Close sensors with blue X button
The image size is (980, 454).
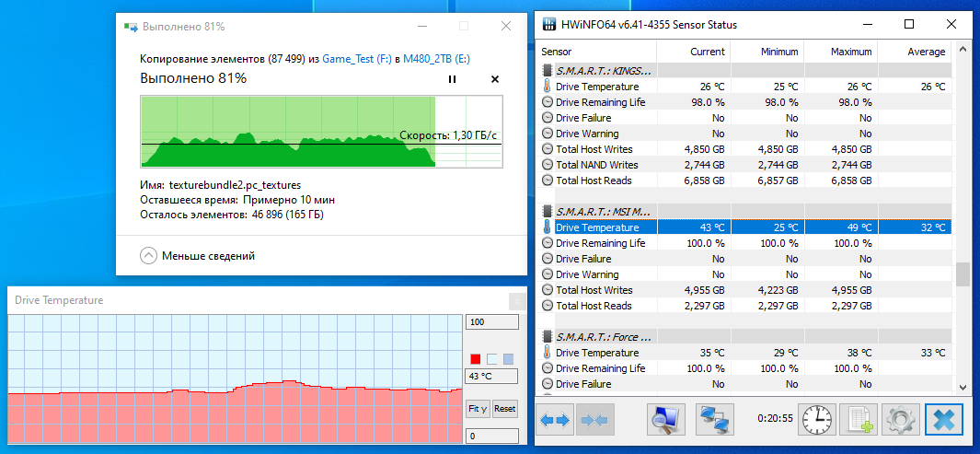(944, 420)
